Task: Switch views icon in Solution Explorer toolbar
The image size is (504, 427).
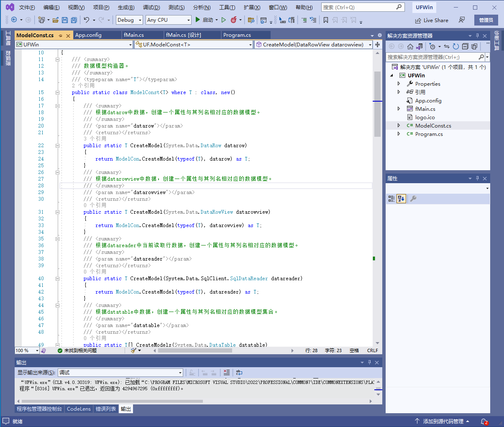Action: tap(420, 46)
